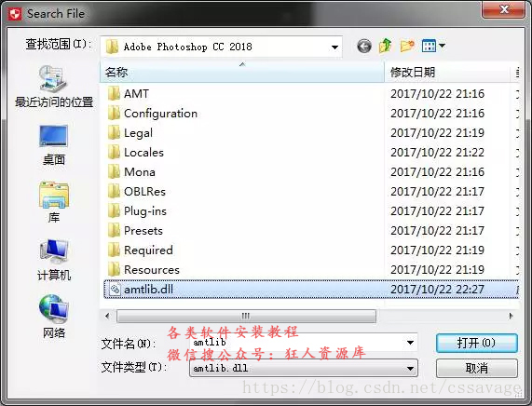Close the Search File dialog
Viewport: 532px width, 406px height.
503,9
